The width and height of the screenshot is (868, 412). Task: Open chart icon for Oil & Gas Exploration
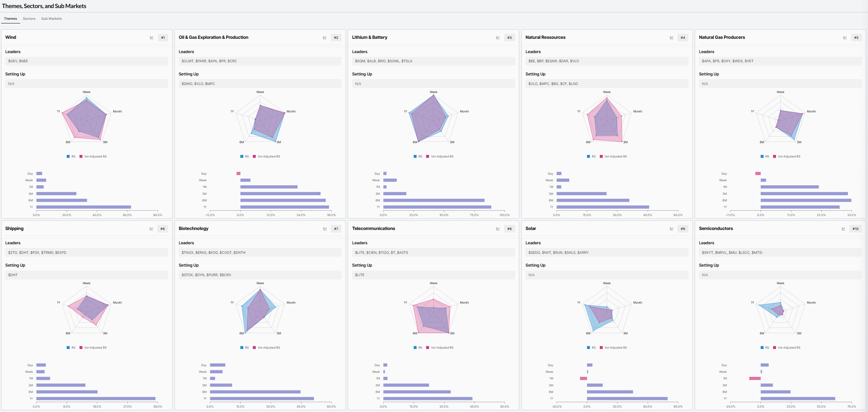pos(325,38)
